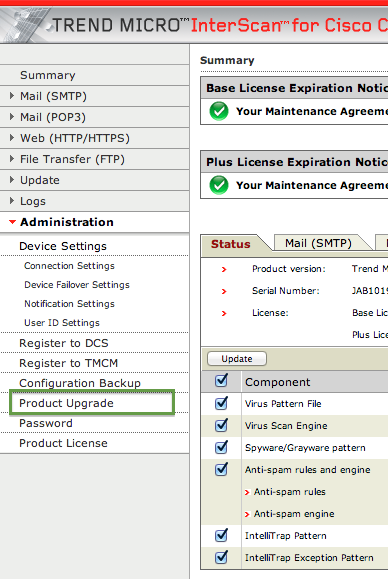Screen dimensions: 388x579
Task: Switch to Mail (SMTP) tab
Action: click(x=318, y=243)
